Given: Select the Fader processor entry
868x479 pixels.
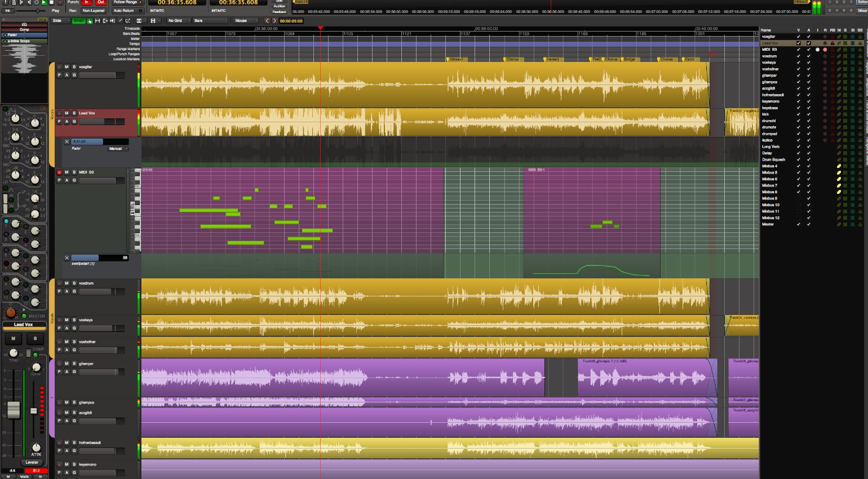Looking at the screenshot, I should 24,35.
